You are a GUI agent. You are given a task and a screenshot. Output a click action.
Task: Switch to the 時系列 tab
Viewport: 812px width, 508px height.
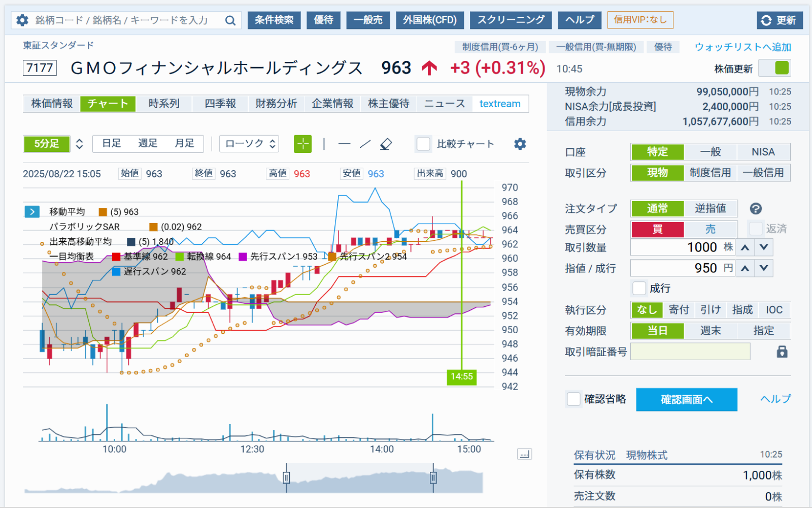(x=164, y=104)
